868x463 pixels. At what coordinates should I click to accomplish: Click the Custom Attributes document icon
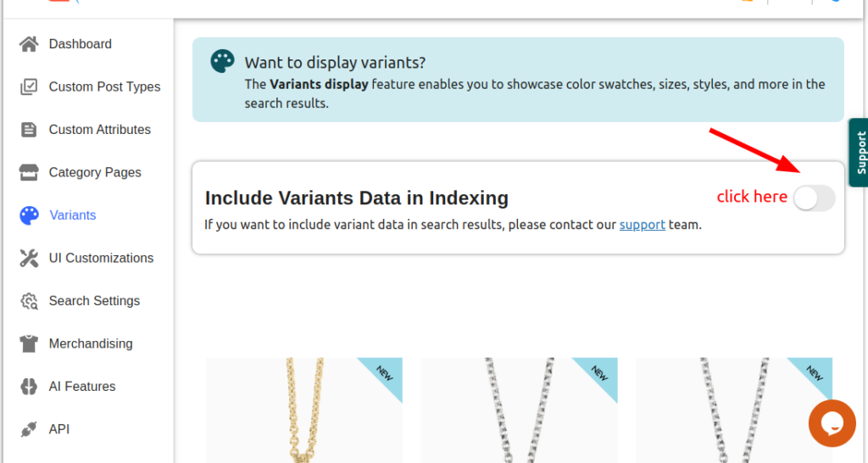[x=29, y=130]
